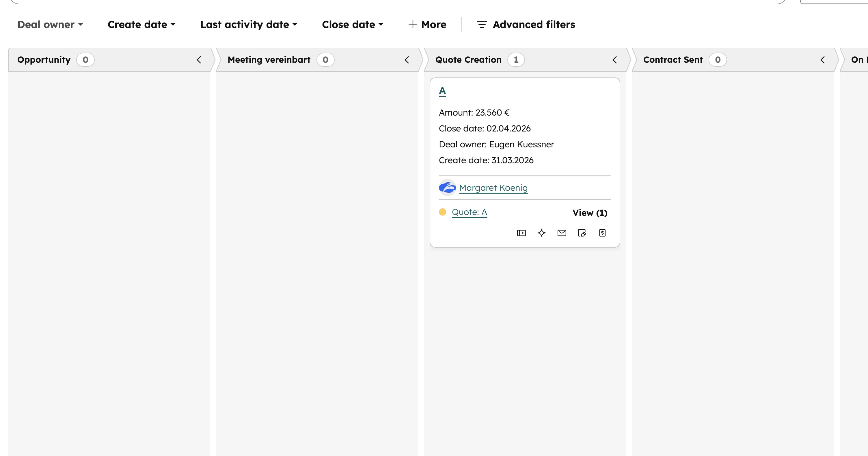This screenshot has height=456, width=868.
Task: Open the Deal owner filter dropdown
Action: pos(50,24)
